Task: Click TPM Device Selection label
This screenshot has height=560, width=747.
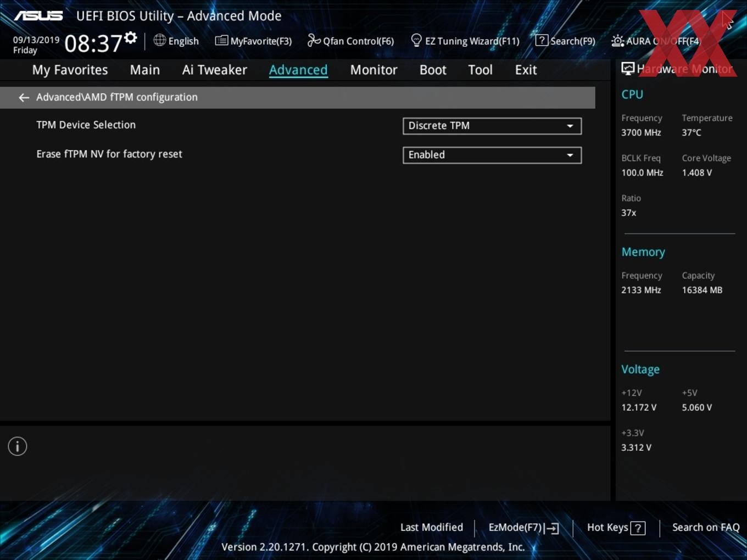Action: (x=86, y=125)
